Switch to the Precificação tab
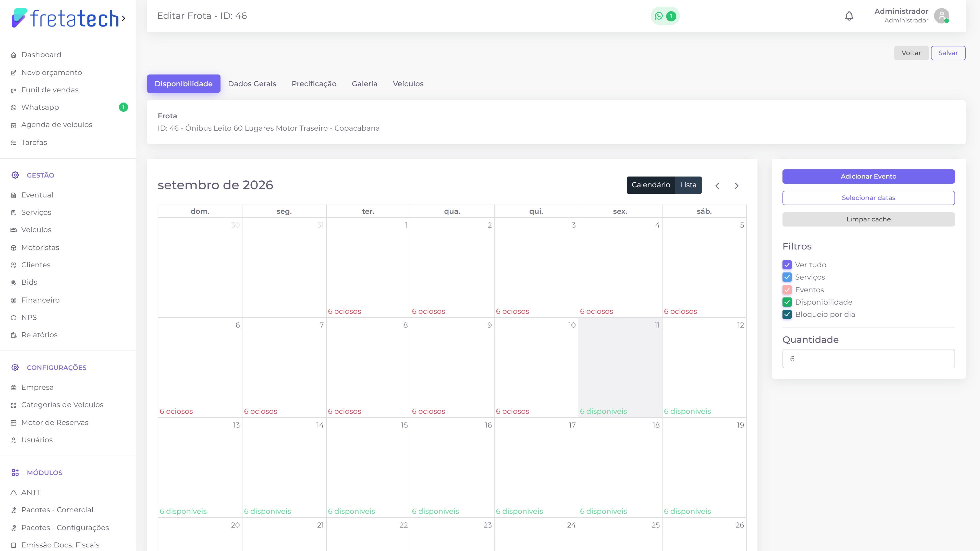 (314, 84)
